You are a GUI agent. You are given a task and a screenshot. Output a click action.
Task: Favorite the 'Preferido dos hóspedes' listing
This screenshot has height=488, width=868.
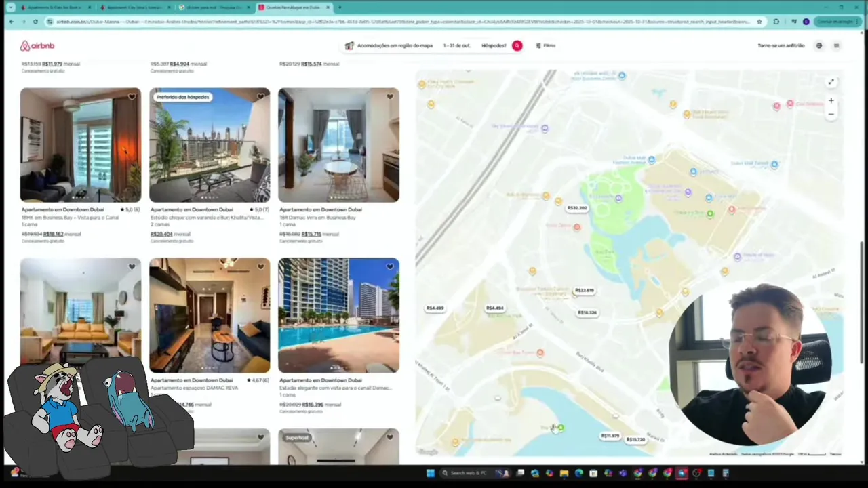pyautogui.click(x=260, y=96)
